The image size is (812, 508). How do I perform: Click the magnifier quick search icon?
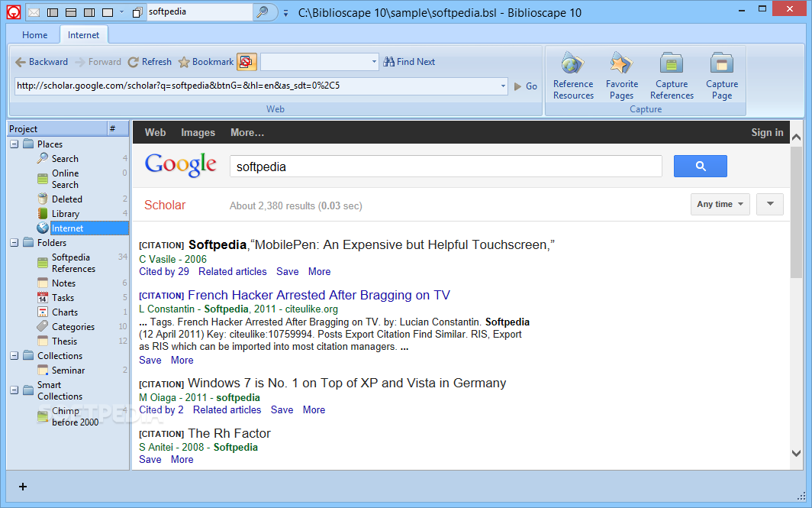[x=263, y=12]
